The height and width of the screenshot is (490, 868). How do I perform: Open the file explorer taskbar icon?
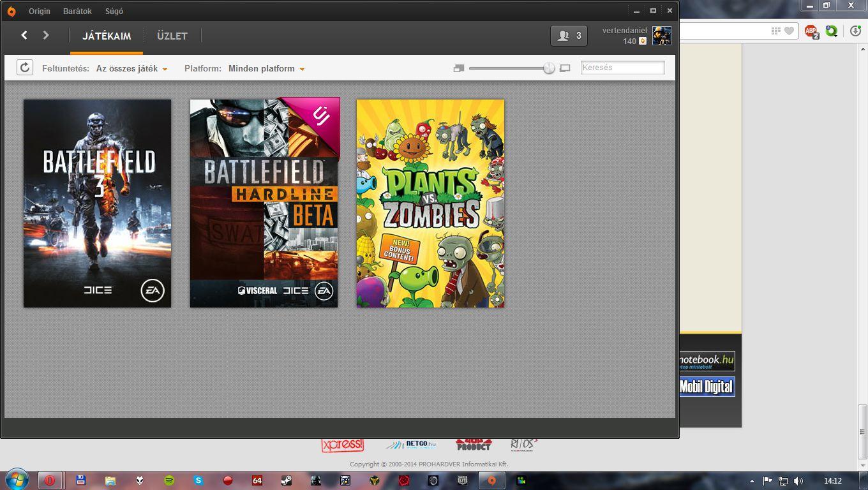pyautogui.click(x=110, y=480)
